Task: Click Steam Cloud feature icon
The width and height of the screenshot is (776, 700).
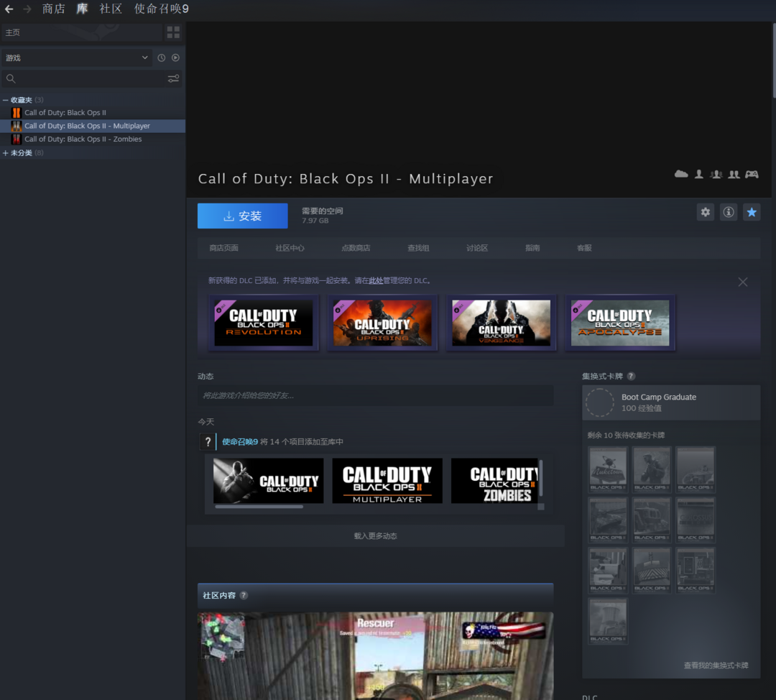Action: pyautogui.click(x=681, y=174)
